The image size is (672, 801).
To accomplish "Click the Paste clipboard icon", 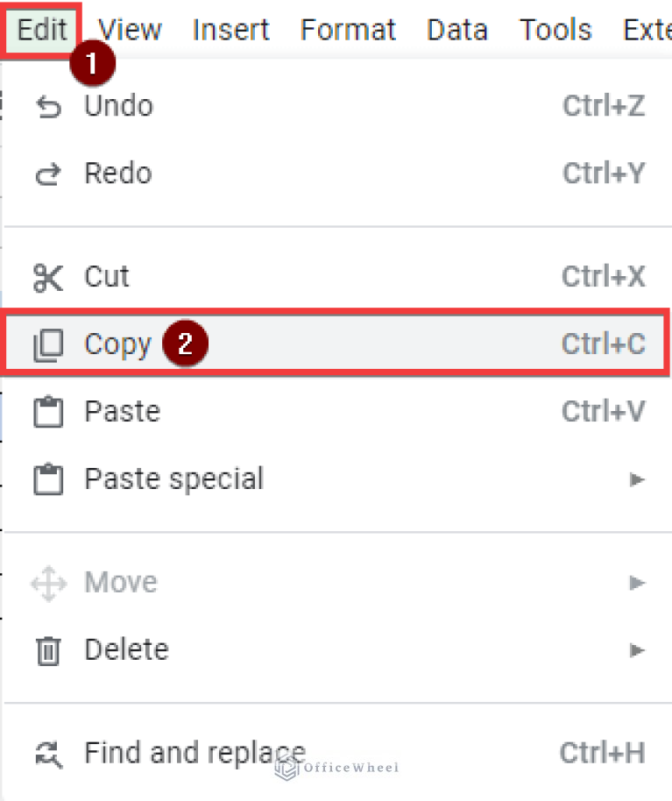I will [48, 411].
